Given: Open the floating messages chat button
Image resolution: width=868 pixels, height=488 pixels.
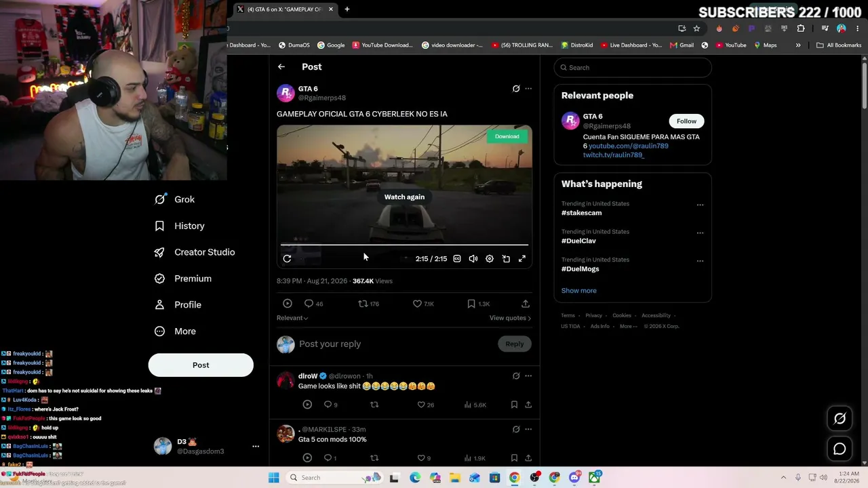Looking at the screenshot, I should [840, 449].
